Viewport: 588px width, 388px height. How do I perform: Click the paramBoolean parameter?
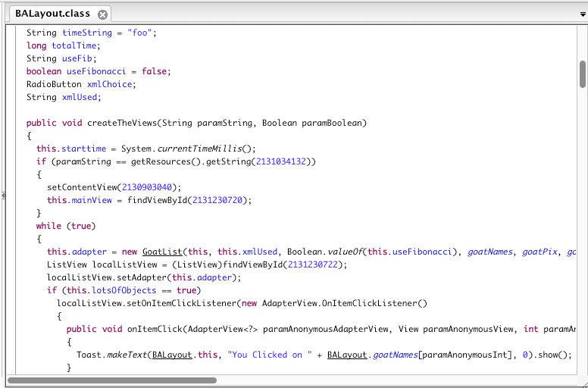[332, 123]
